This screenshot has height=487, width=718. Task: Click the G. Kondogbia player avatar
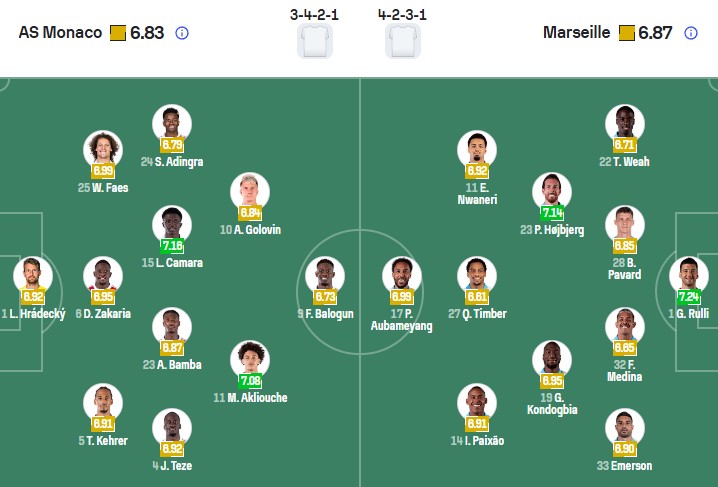(x=552, y=358)
